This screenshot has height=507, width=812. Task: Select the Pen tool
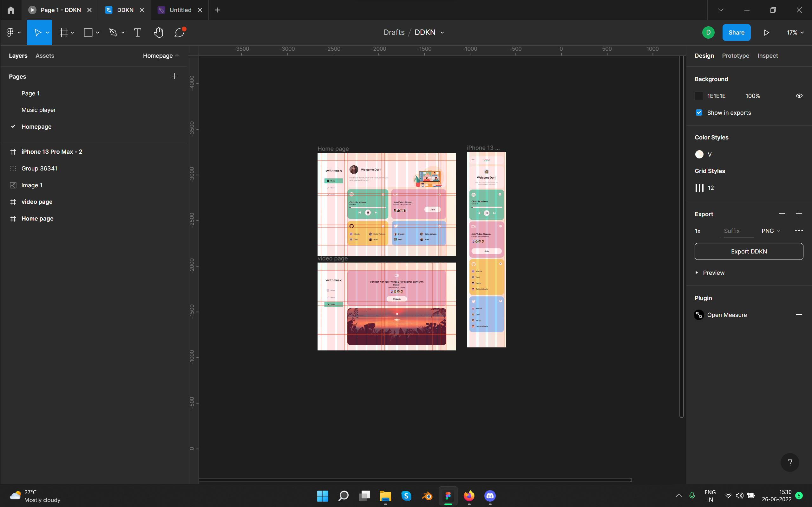pyautogui.click(x=114, y=33)
